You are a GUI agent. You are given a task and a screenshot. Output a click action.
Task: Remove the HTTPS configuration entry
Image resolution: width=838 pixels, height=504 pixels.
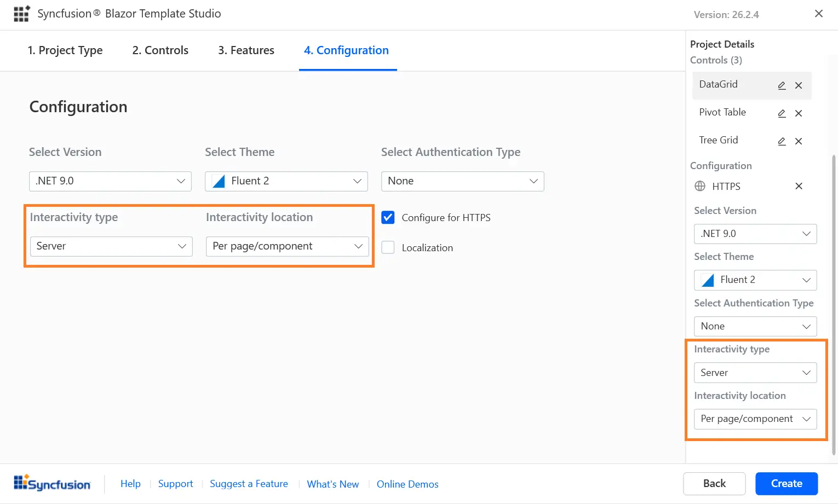[798, 186]
